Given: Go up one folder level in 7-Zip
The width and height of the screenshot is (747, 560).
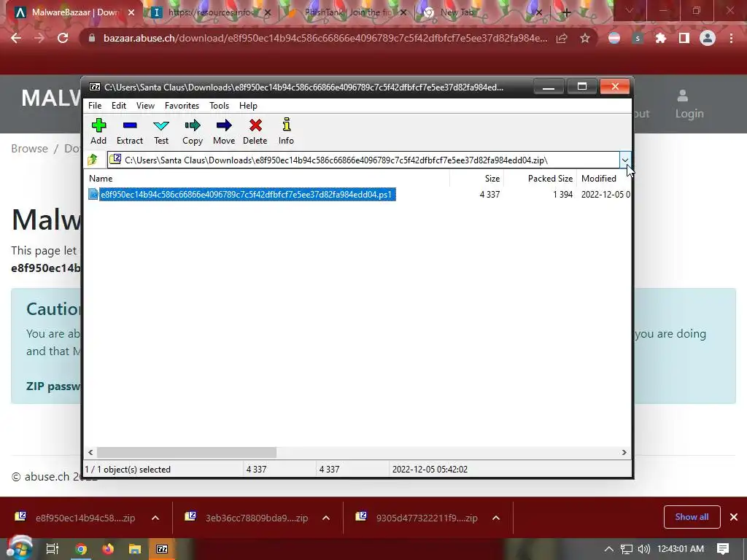Looking at the screenshot, I should point(93,160).
